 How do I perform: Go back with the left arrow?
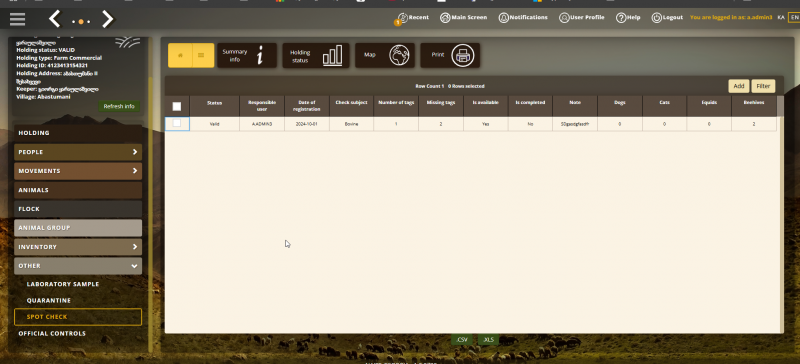(x=55, y=19)
